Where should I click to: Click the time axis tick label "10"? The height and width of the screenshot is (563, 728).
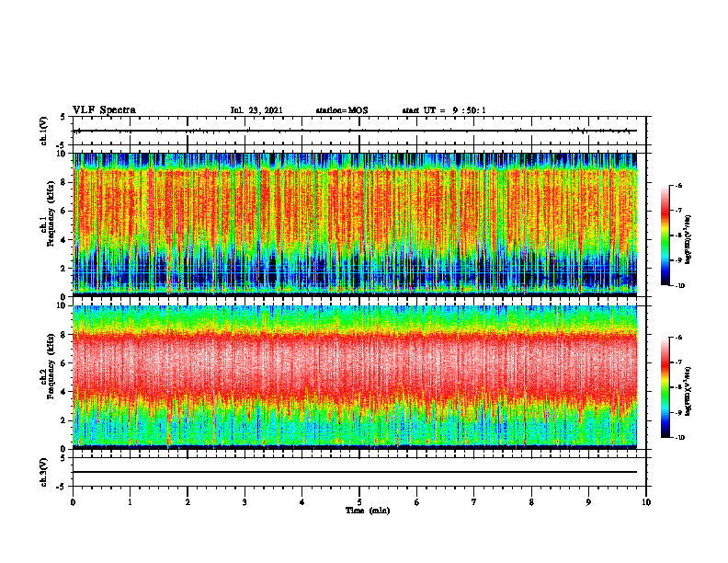click(646, 502)
